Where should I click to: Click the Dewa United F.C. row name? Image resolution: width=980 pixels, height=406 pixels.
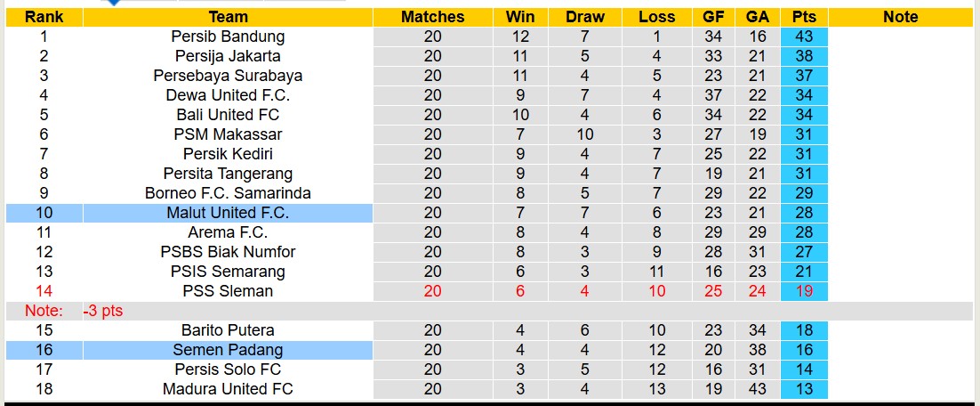[228, 95]
